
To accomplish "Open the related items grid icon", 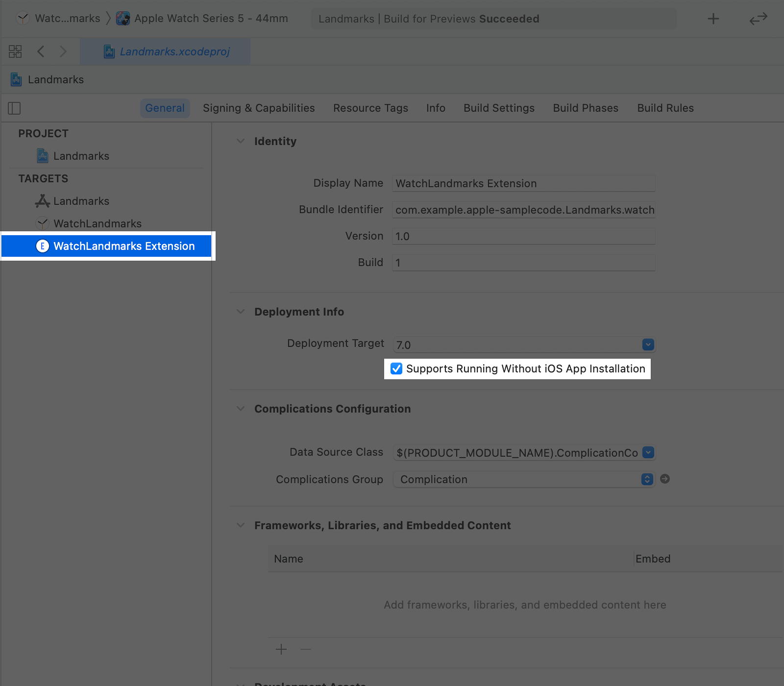I will [15, 51].
